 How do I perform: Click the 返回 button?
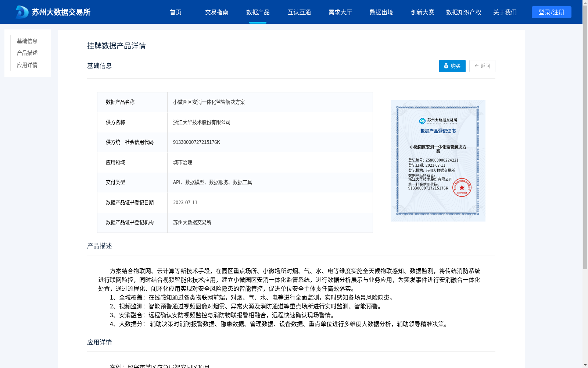(x=482, y=66)
